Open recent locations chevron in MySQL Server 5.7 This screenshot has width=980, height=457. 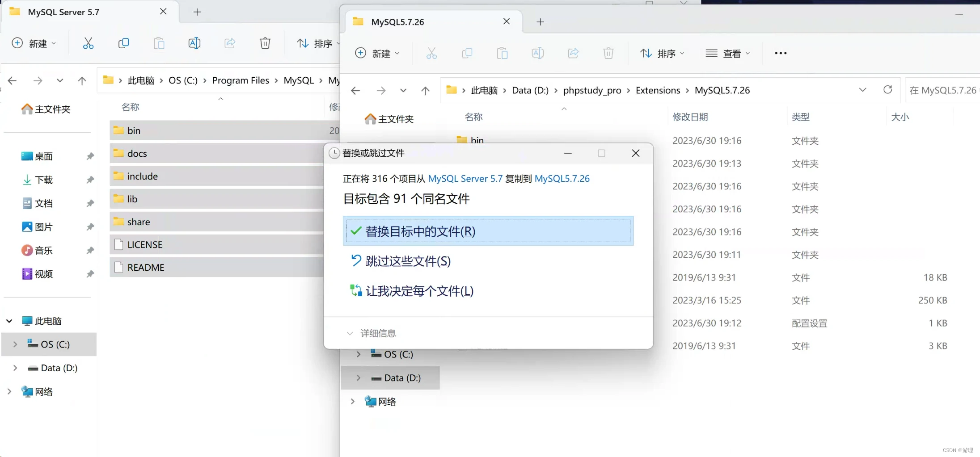tap(60, 81)
